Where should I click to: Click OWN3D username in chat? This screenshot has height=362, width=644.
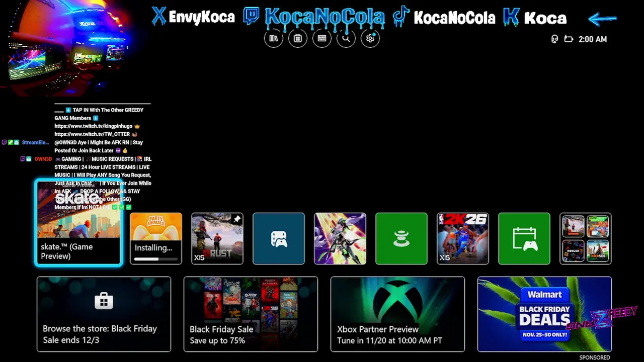pos(43,159)
